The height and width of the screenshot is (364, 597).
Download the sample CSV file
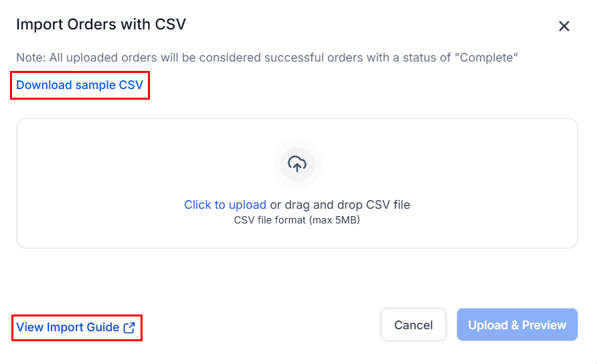click(80, 85)
